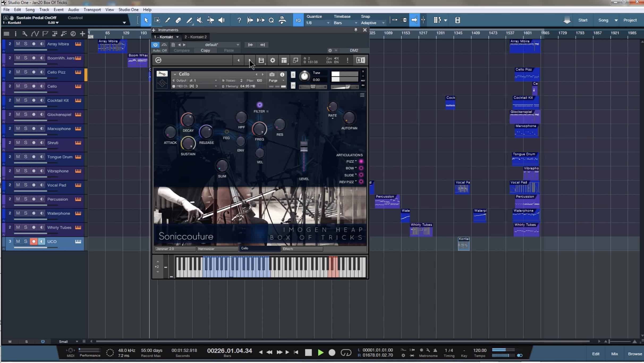Click the metronome icon in transport
644x363 pixels.
(435, 350)
